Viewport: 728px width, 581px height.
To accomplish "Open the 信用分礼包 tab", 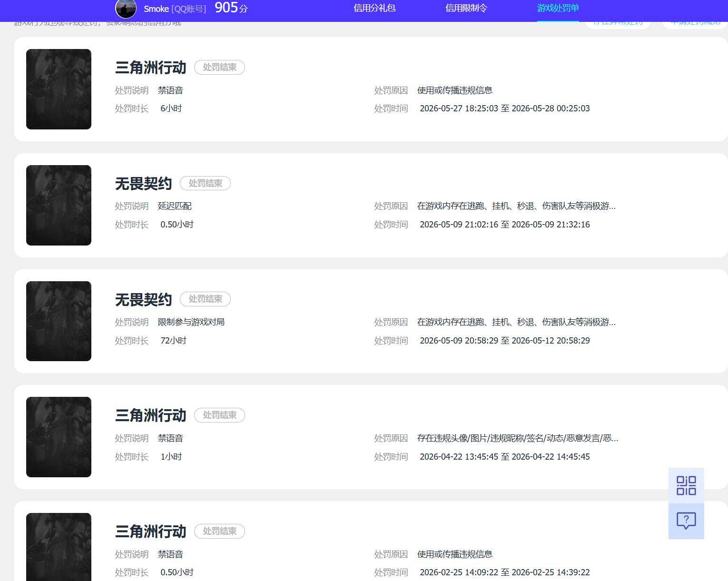I will tap(374, 8).
